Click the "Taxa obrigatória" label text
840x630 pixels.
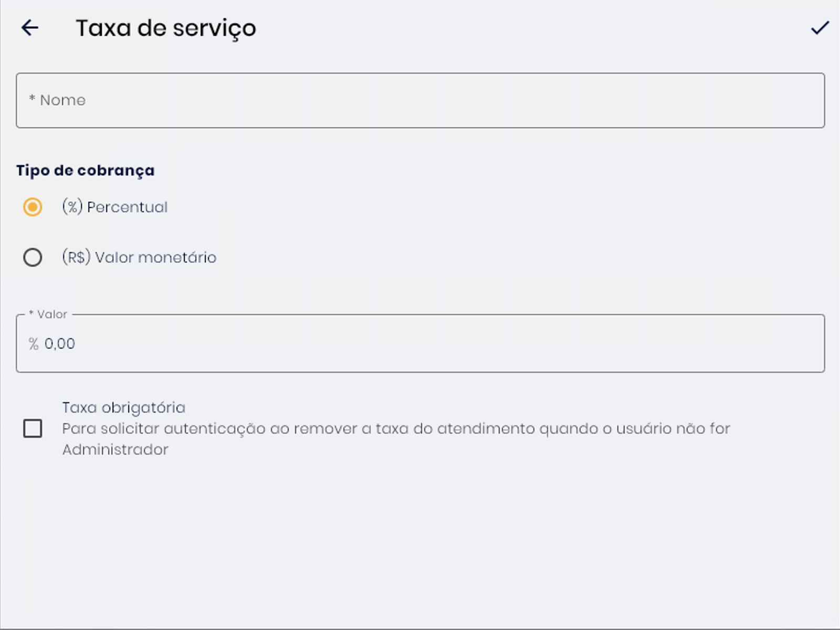124,408
